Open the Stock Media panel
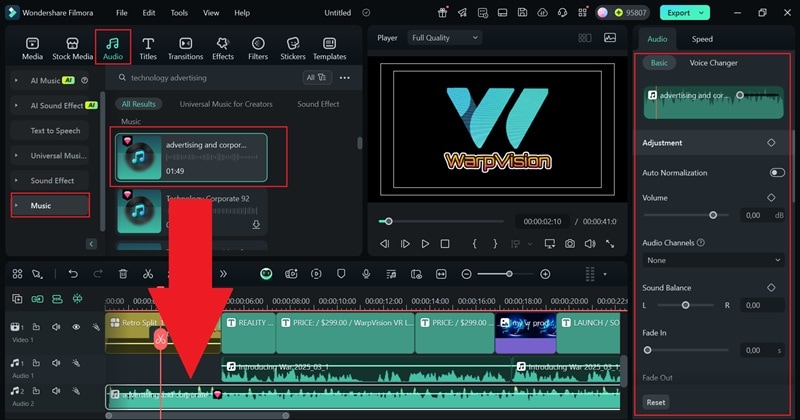Image resolution: width=800 pixels, height=420 pixels. pos(72,48)
